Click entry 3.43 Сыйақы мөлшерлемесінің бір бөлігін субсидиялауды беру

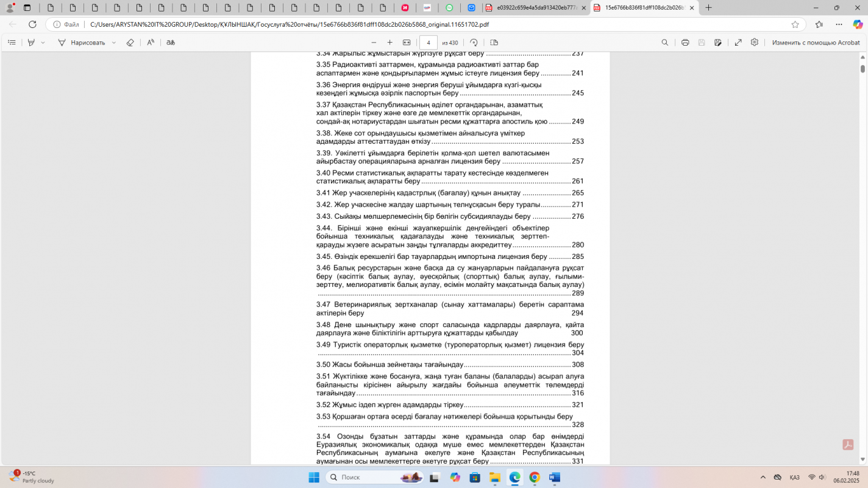tap(450, 216)
